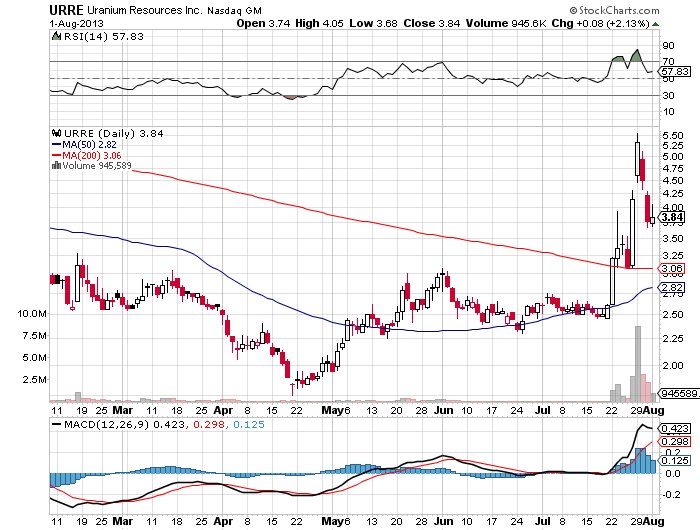
Task: Click the MA(200) 3.06 legend text
Action: (92, 155)
